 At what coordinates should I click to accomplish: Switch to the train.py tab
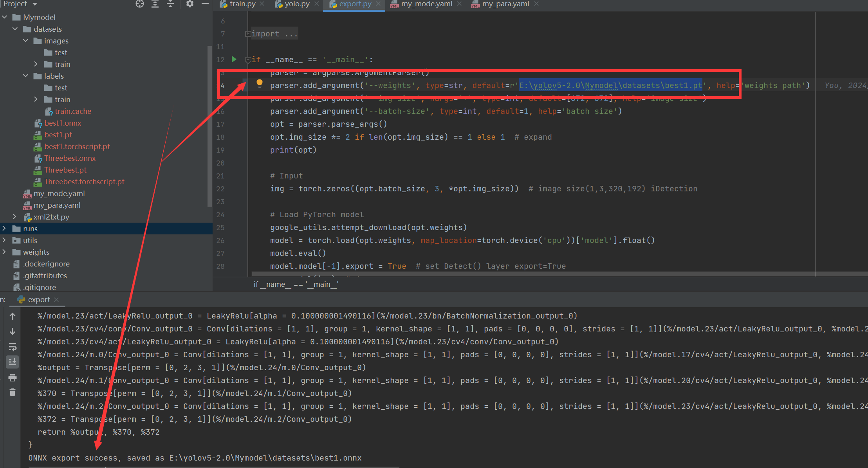pos(238,4)
